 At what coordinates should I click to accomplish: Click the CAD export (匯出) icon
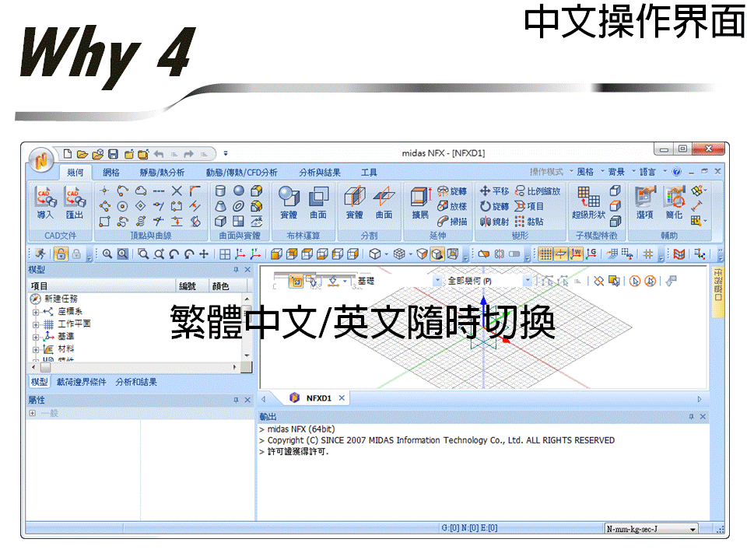[x=75, y=202]
